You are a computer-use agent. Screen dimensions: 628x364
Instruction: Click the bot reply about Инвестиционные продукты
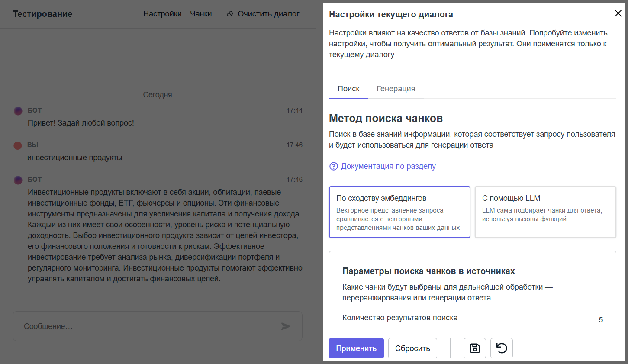(x=165, y=235)
